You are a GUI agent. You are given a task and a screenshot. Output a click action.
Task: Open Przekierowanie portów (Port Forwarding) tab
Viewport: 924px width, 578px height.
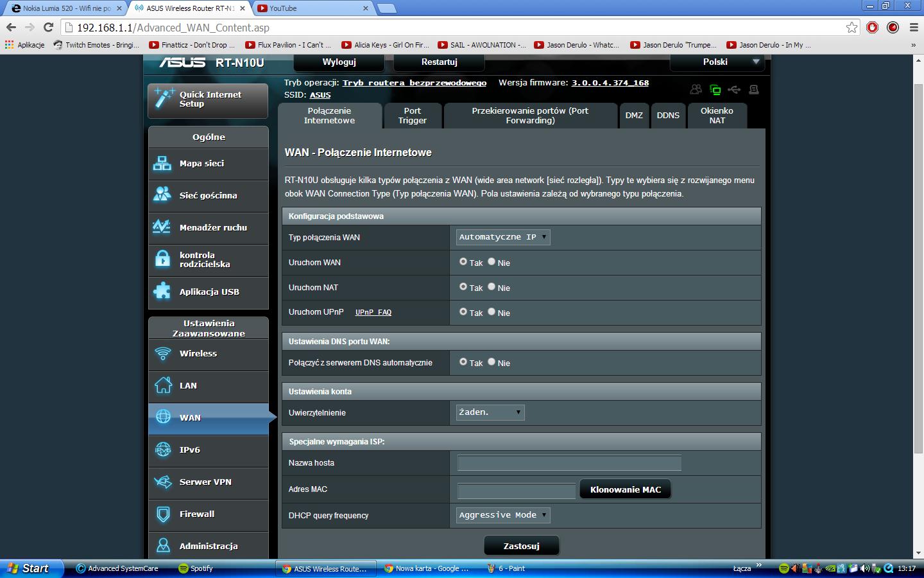(x=530, y=116)
